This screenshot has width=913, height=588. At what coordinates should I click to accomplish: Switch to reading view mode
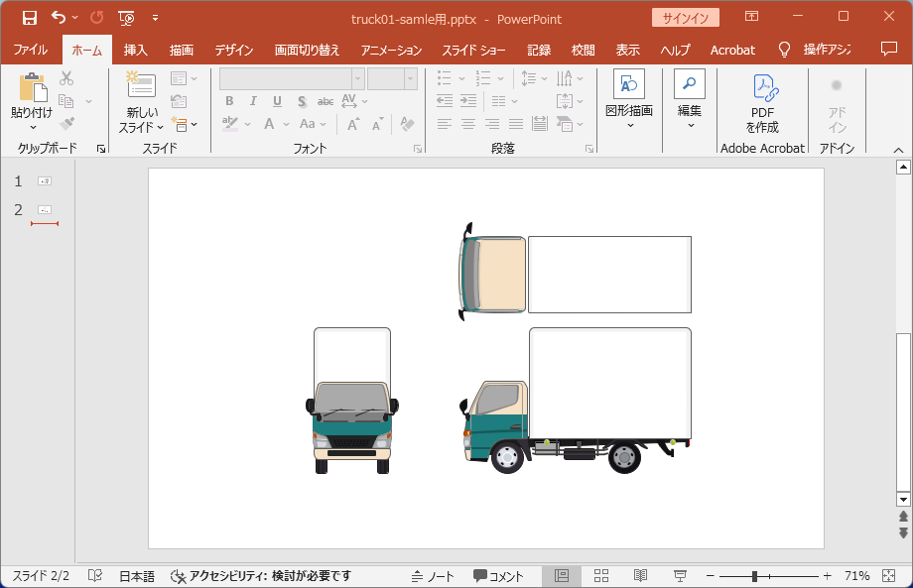point(641,576)
